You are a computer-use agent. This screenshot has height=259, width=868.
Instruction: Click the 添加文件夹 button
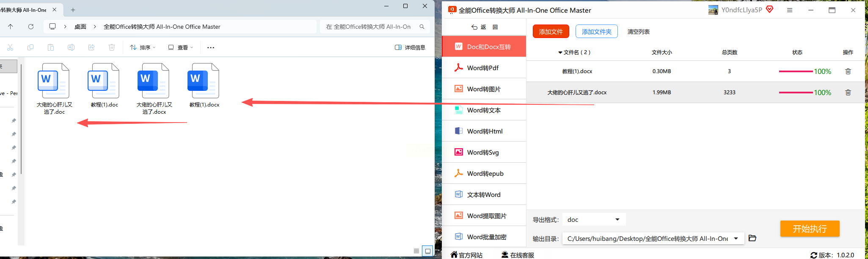[596, 32]
